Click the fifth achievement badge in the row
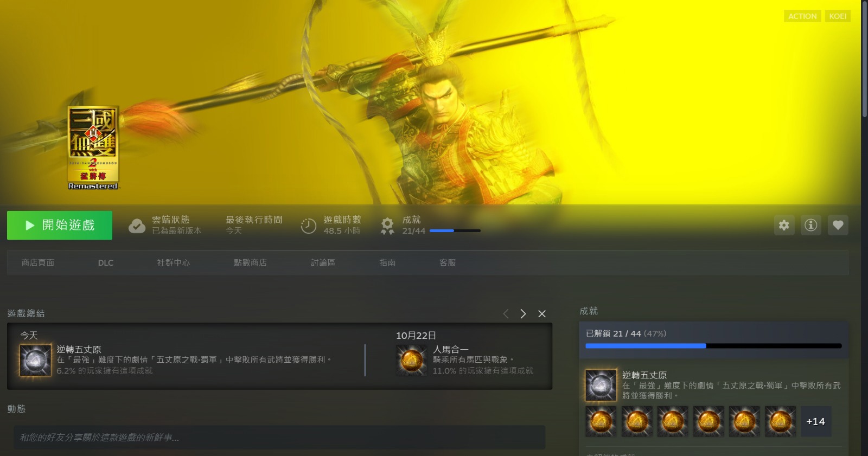This screenshot has width=868, height=456. click(744, 421)
